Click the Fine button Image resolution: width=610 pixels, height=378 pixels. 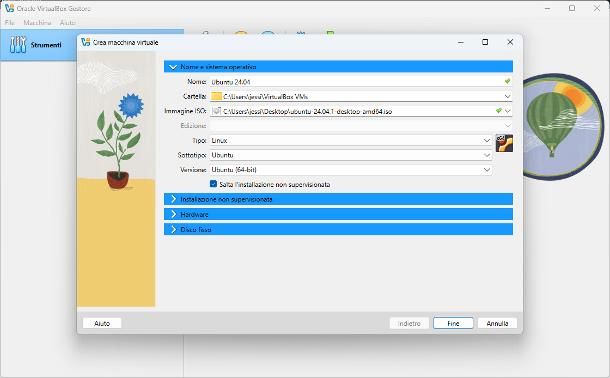[x=453, y=323]
